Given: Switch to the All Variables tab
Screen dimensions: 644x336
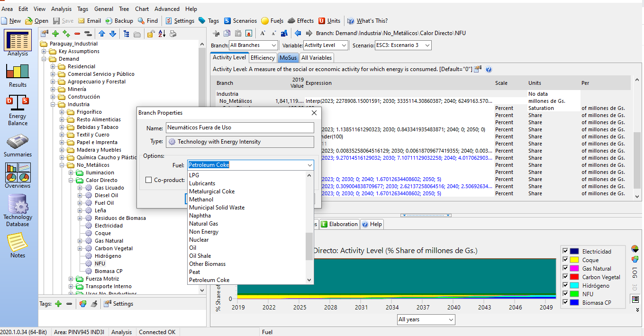Looking at the screenshot, I should tap(317, 58).
